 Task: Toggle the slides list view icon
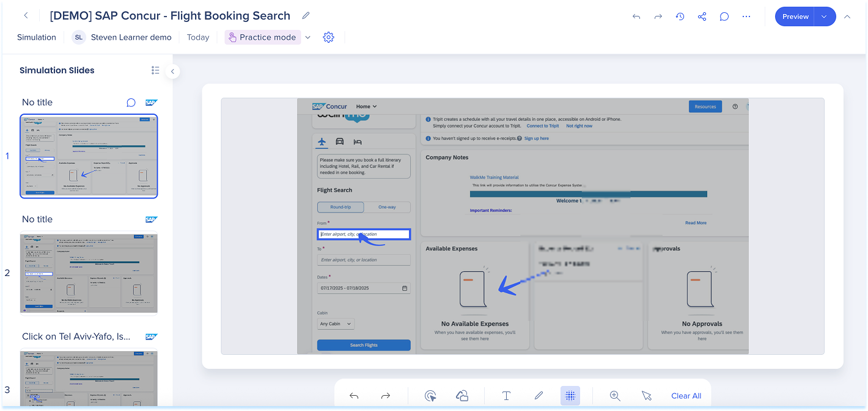(155, 70)
